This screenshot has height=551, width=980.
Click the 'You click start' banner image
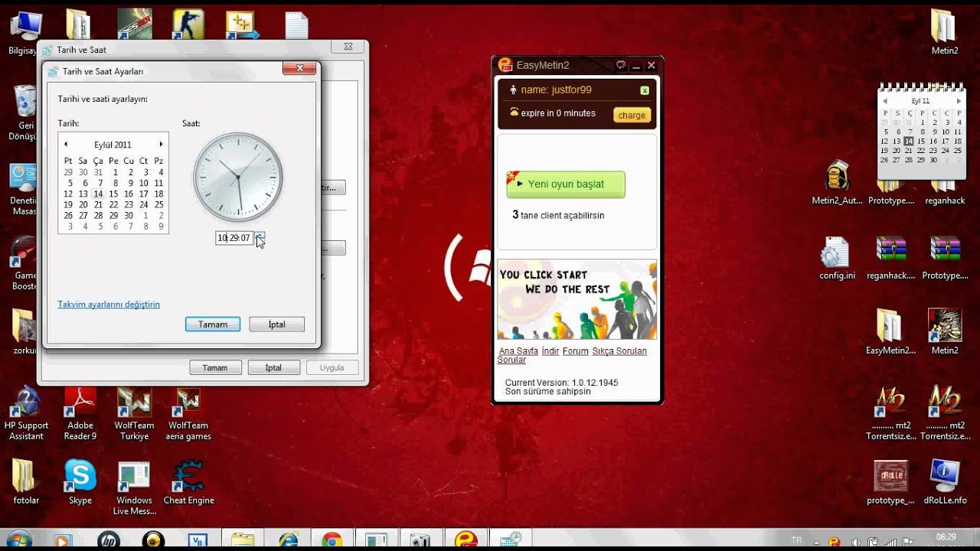coord(577,300)
